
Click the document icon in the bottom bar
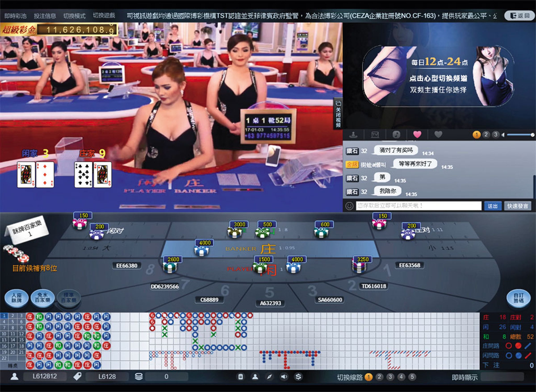coord(241,377)
